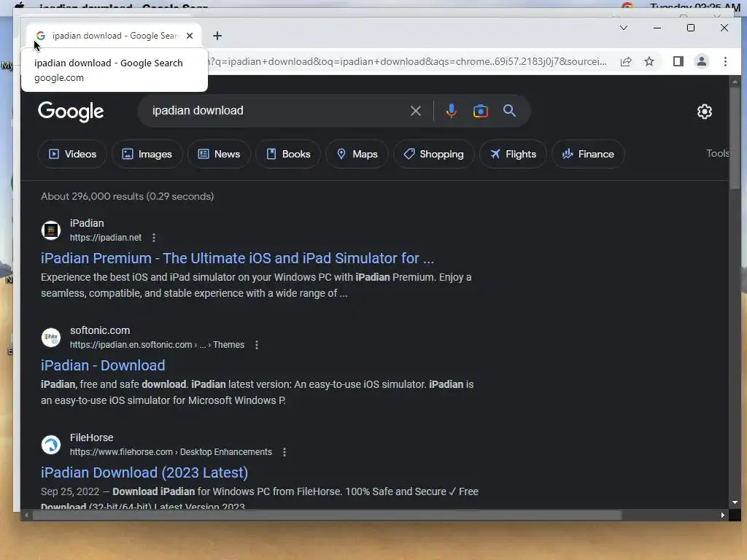Click About 296,000 results text
Image resolution: width=747 pixels, height=560 pixels.
(127, 196)
